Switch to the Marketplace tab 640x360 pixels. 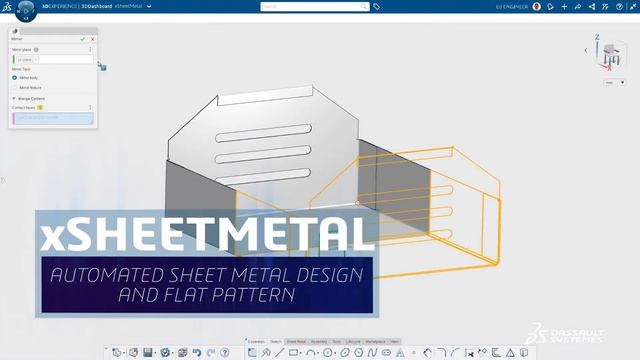point(376,342)
